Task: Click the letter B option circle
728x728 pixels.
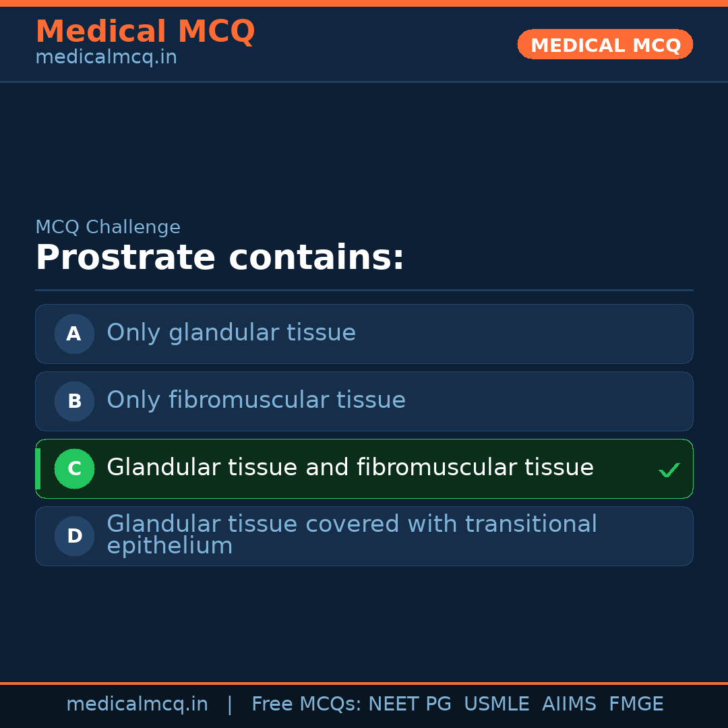Action: pyautogui.click(x=74, y=401)
